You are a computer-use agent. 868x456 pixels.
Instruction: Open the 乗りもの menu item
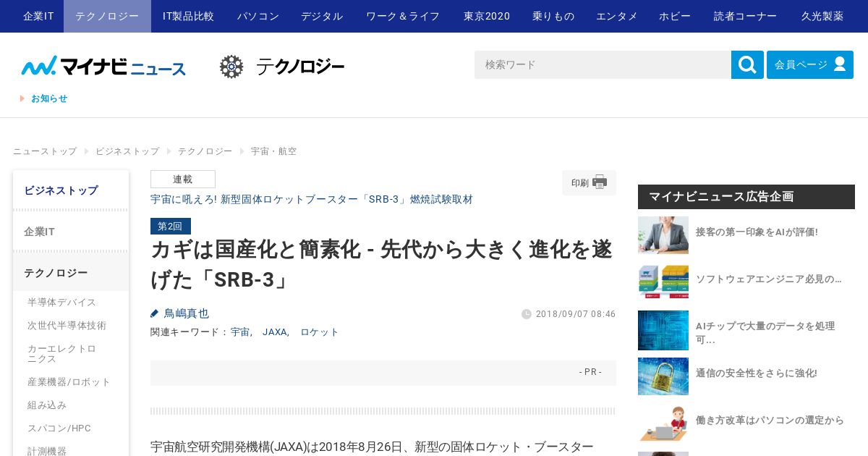pos(553,16)
